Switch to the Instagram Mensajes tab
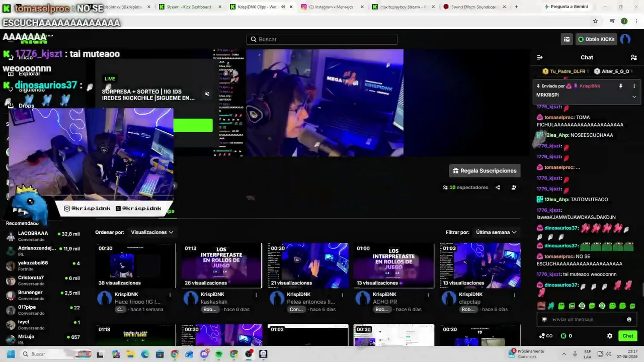The height and width of the screenshot is (362, 644). 331,7
